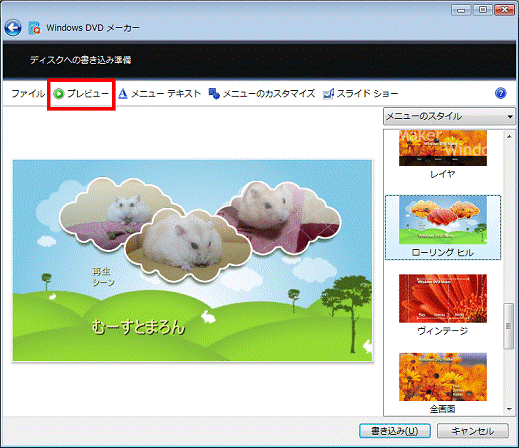Click the green Preview play icon

coord(59,94)
